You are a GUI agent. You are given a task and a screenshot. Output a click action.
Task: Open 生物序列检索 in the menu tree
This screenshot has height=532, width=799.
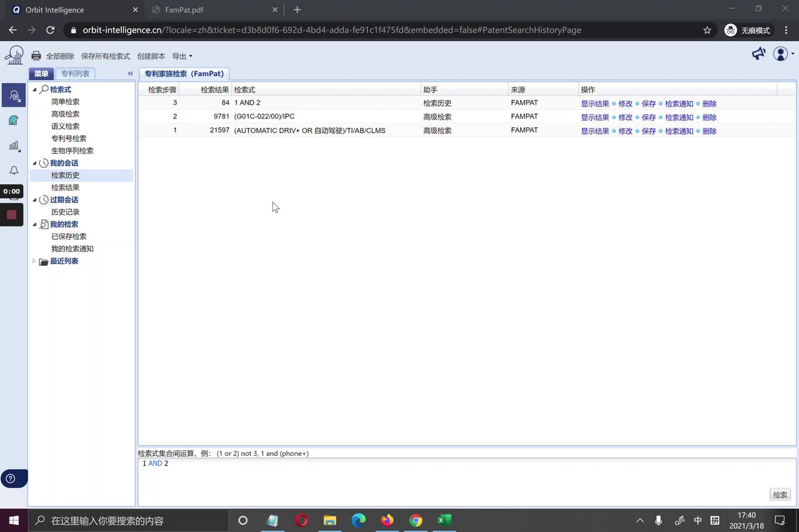[72, 151]
